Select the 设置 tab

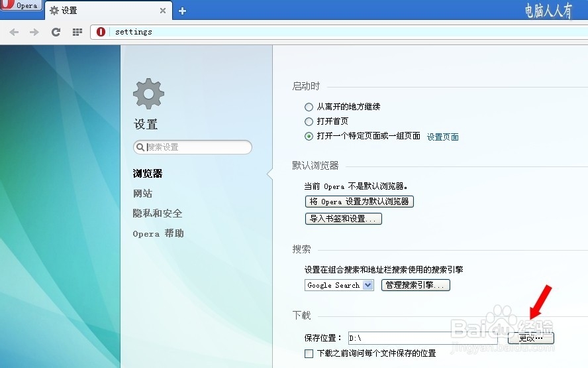[109, 11]
